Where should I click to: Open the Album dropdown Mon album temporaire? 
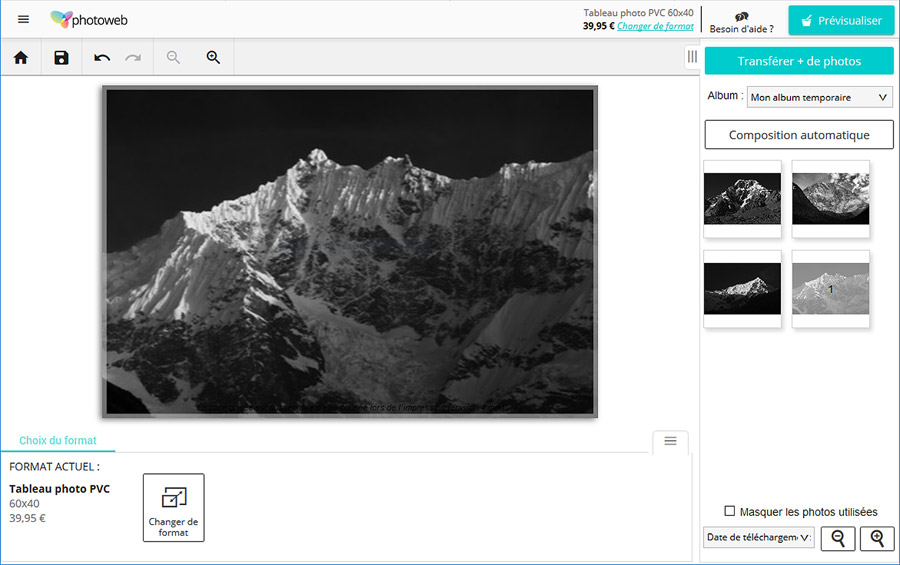point(819,97)
